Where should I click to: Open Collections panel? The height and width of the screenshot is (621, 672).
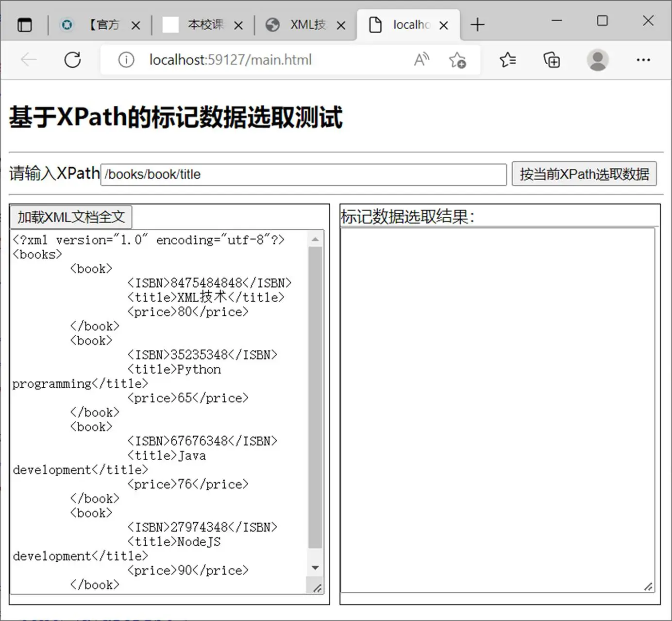552,60
